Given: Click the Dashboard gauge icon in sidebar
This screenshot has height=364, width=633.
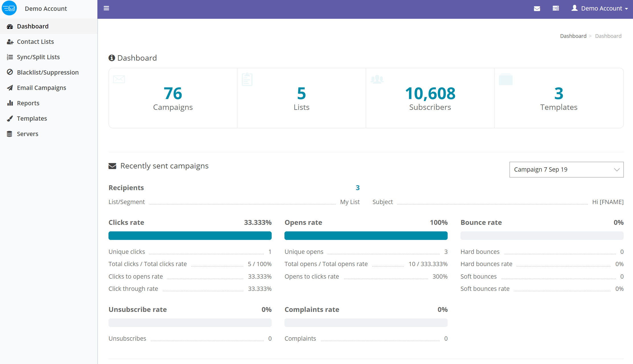Looking at the screenshot, I should point(10,26).
